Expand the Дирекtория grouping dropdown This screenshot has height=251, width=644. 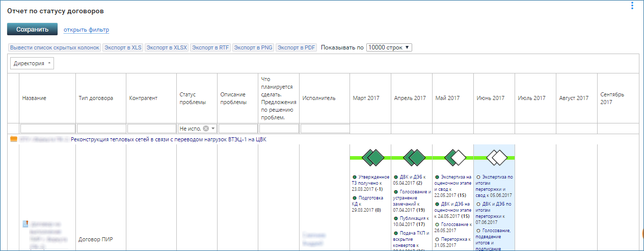point(32,63)
